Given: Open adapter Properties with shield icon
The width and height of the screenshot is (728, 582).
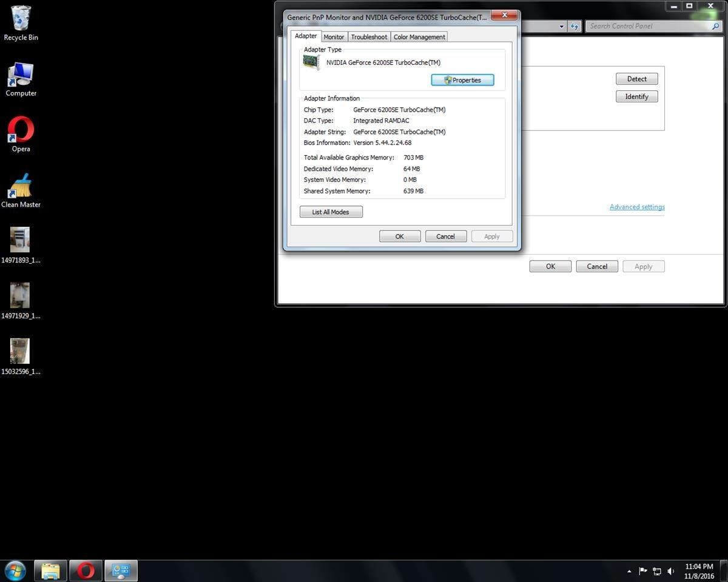Looking at the screenshot, I should coord(462,80).
